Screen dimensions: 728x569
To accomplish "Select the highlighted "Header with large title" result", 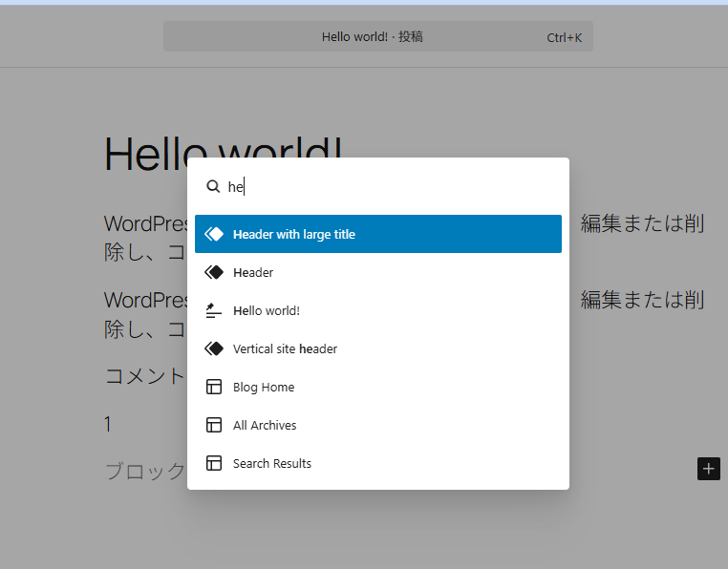I will pos(294,234).
